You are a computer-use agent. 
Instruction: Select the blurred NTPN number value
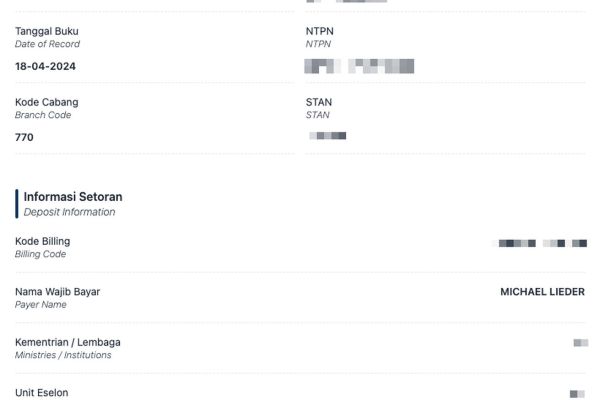point(359,66)
